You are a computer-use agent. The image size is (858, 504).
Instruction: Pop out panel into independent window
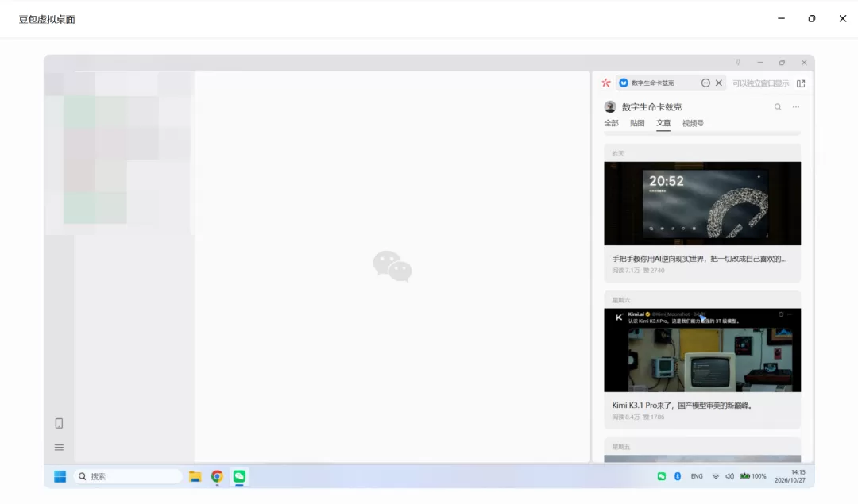(x=801, y=83)
